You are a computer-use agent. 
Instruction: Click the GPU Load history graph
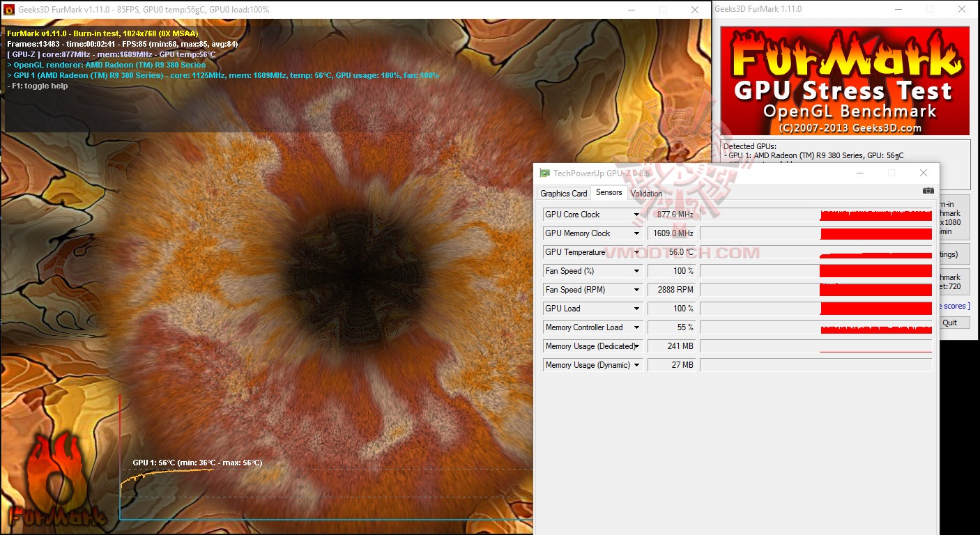(816, 309)
